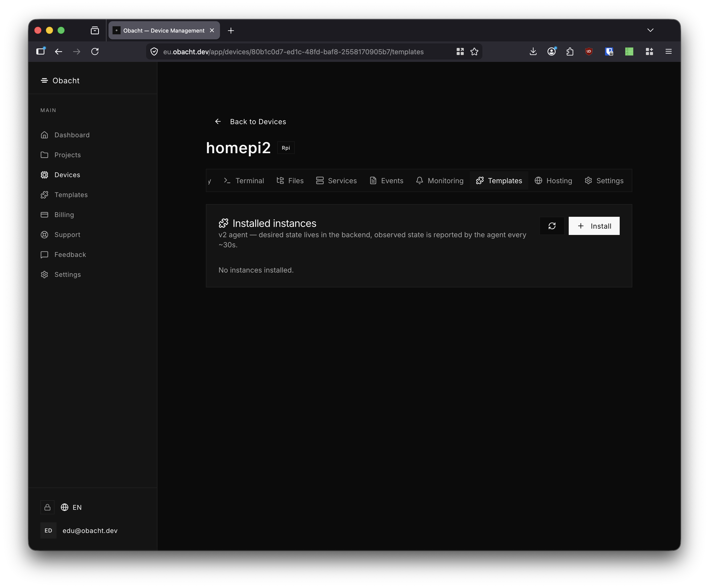Open the Billing section
The height and width of the screenshot is (588, 709).
tap(57, 215)
